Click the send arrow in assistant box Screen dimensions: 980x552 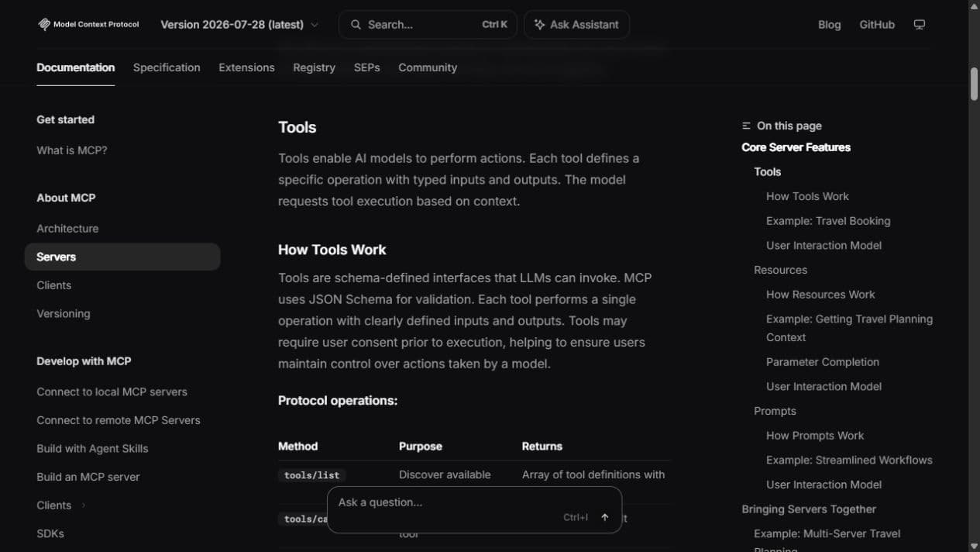pyautogui.click(x=605, y=517)
